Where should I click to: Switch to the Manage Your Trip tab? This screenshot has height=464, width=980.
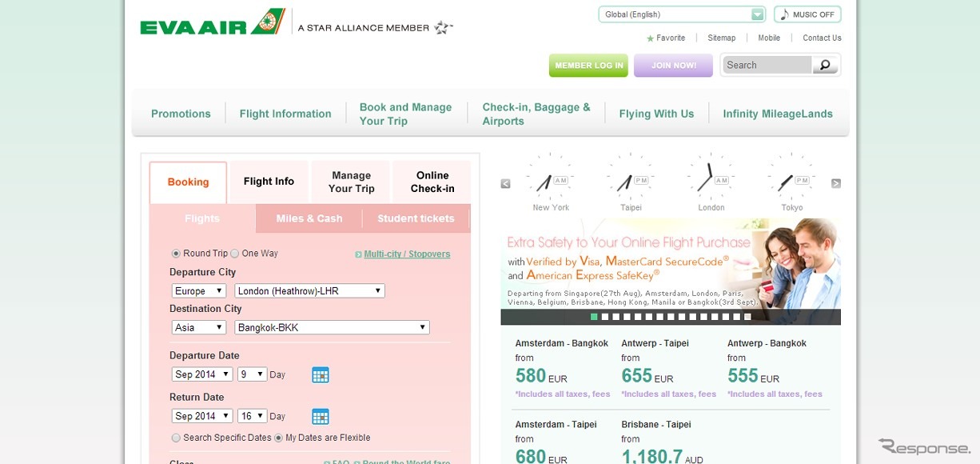tap(352, 182)
